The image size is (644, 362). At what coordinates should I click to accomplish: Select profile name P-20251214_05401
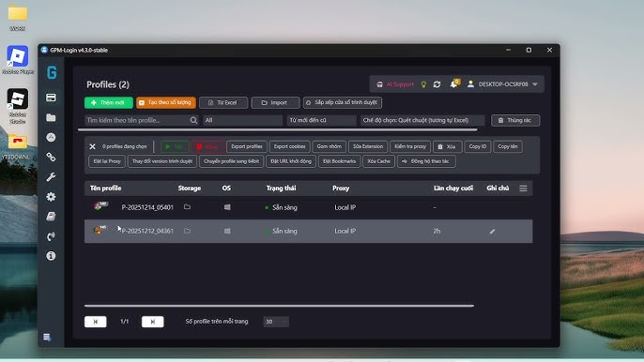(x=147, y=207)
